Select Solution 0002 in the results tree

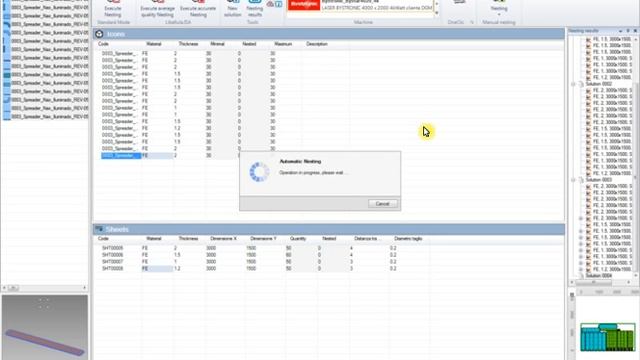599,84
